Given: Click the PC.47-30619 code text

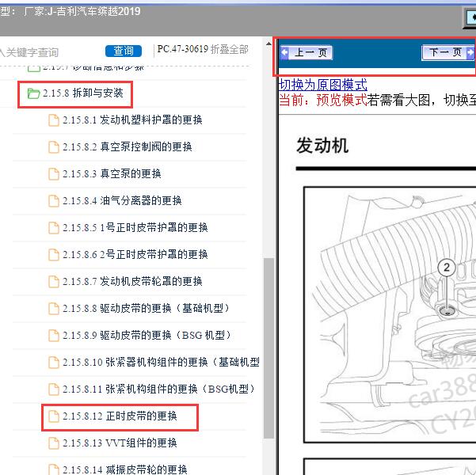Looking at the screenshot, I should point(183,49).
